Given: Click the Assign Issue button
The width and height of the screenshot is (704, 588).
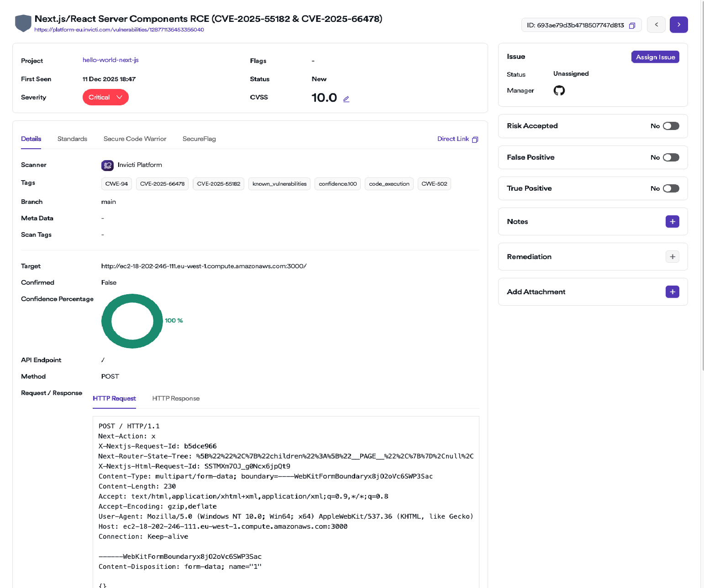Looking at the screenshot, I should [x=655, y=57].
